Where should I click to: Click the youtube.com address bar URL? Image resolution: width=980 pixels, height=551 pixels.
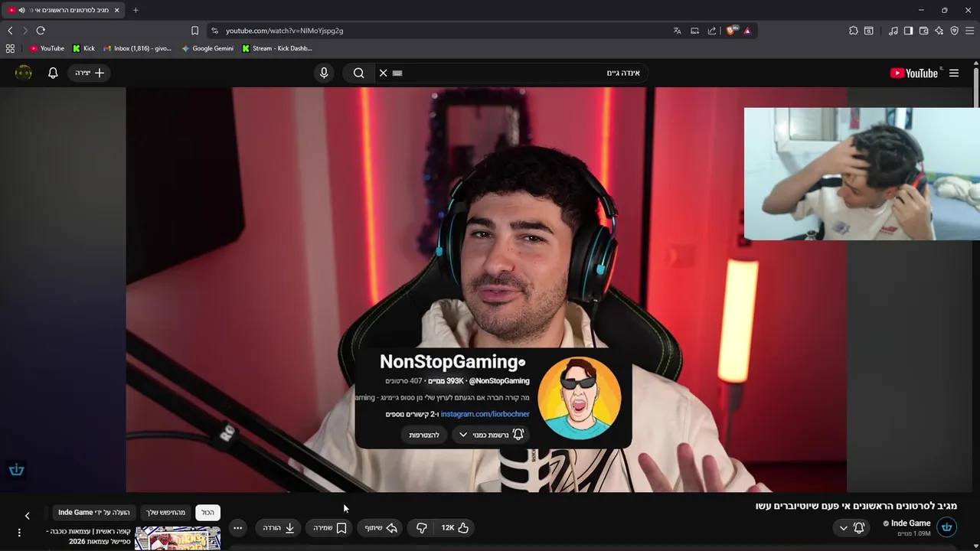coord(284,31)
